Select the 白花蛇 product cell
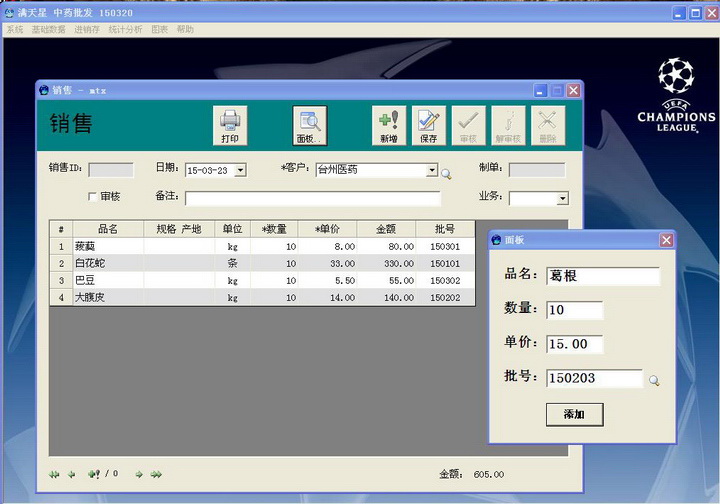Screen dimensions: 720x504 [108, 263]
